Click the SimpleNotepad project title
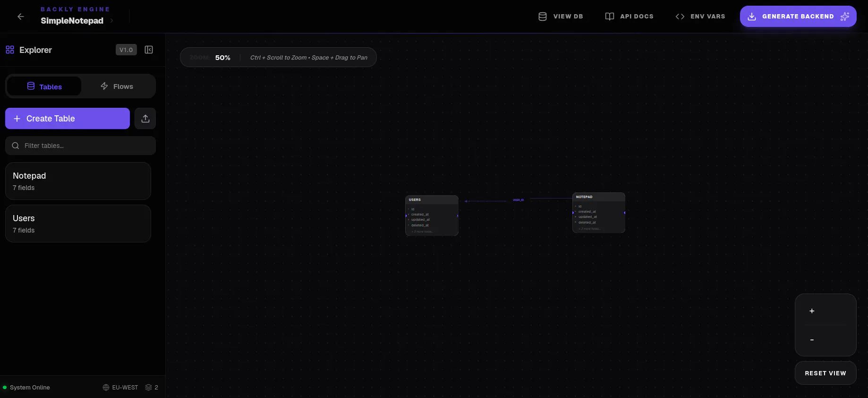Screen dimensions: 868x398 [72, 21]
